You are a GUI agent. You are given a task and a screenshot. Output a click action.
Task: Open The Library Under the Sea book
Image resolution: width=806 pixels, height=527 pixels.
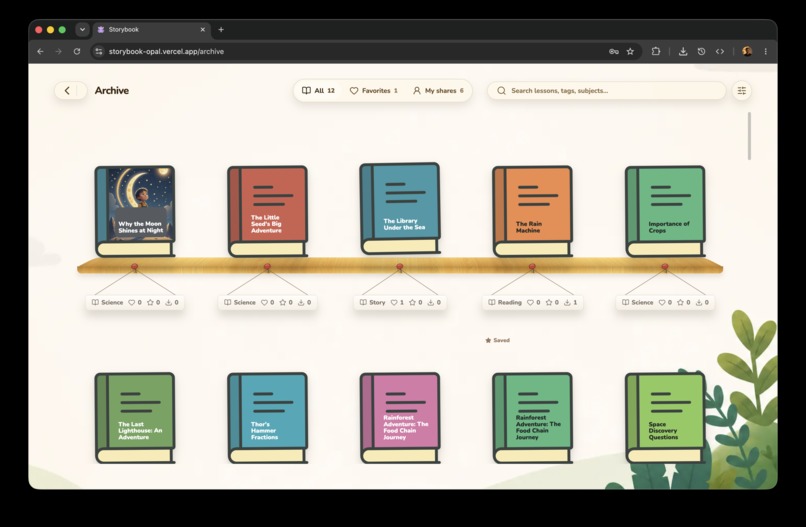pyautogui.click(x=400, y=208)
